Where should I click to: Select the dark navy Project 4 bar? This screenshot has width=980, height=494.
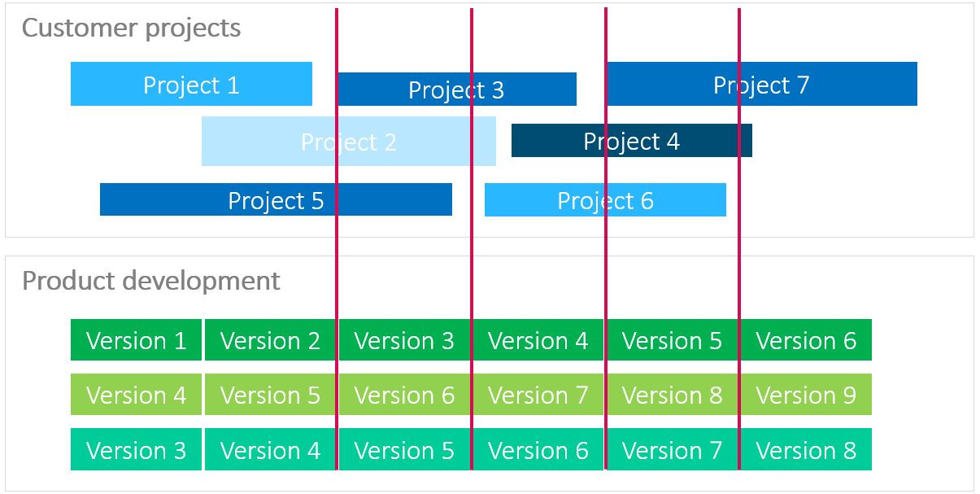[631, 141]
